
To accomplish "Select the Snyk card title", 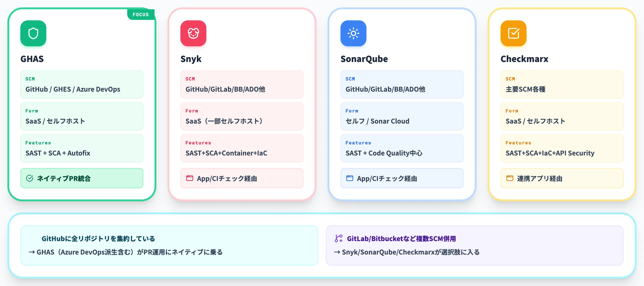I will pyautogui.click(x=191, y=59).
